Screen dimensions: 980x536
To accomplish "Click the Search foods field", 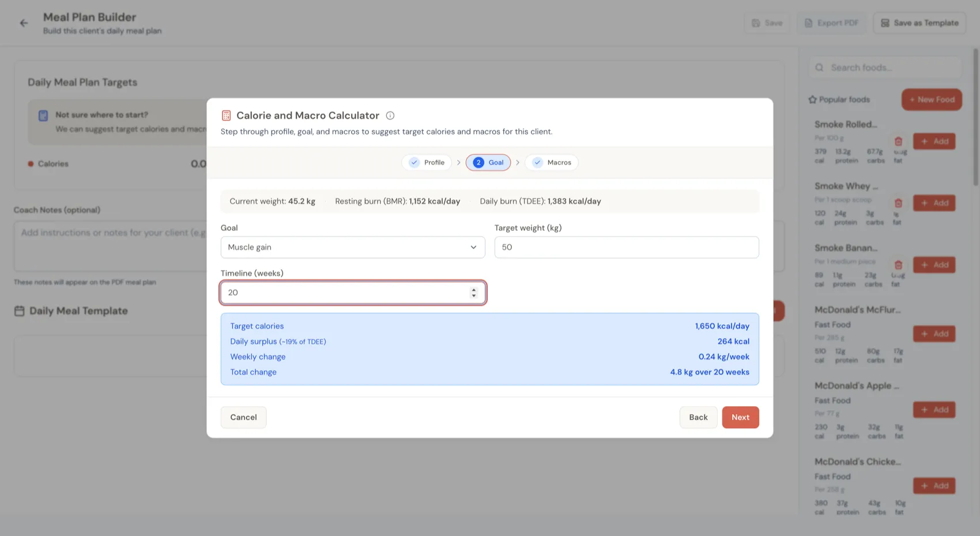I will 885,68.
